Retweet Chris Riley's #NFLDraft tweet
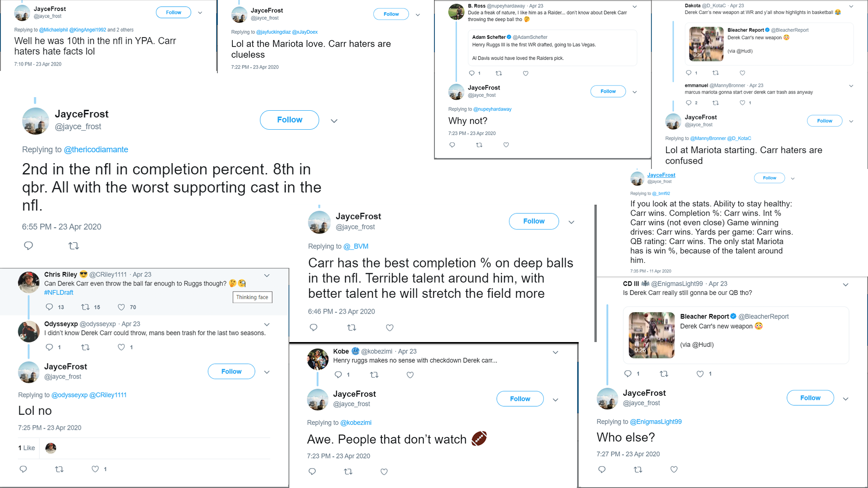The width and height of the screenshot is (868, 488). click(x=85, y=307)
